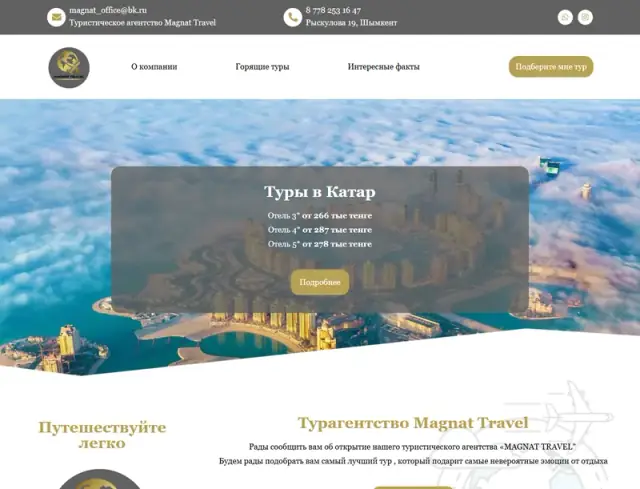This screenshot has width=640, height=489.
Task: Click the email envelope icon
Action: [56, 17]
